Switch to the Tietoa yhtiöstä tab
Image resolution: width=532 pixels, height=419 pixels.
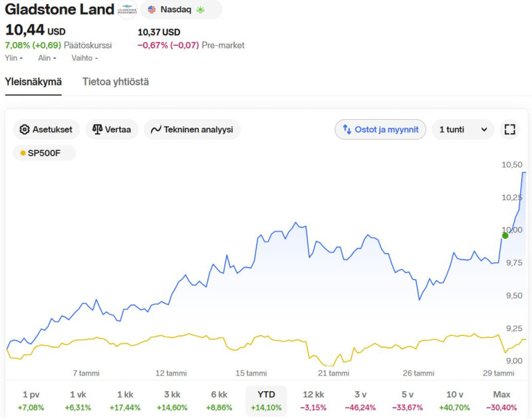click(116, 82)
